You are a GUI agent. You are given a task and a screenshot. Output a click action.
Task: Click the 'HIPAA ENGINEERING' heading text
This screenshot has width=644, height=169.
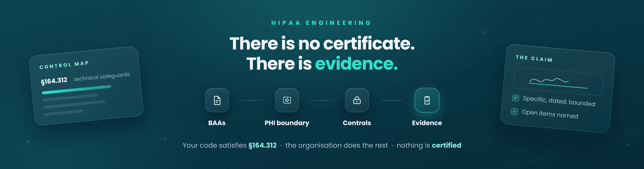[322, 23]
